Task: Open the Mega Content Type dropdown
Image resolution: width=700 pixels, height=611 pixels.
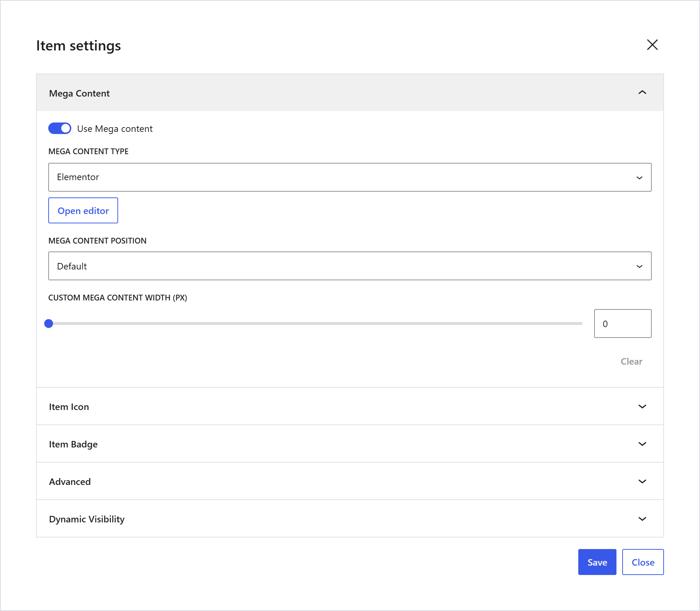Action: [350, 177]
